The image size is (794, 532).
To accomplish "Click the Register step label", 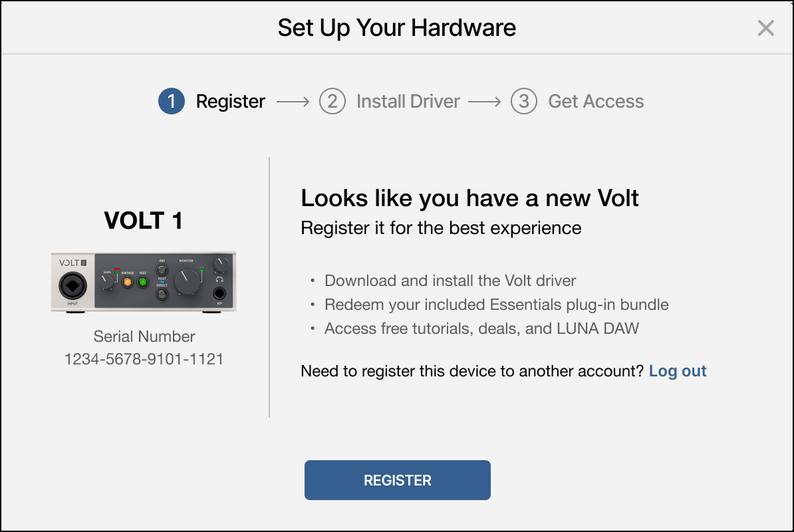I will [229, 101].
